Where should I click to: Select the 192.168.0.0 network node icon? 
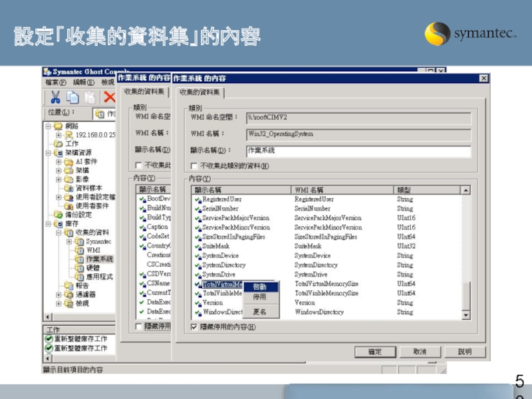[69, 135]
